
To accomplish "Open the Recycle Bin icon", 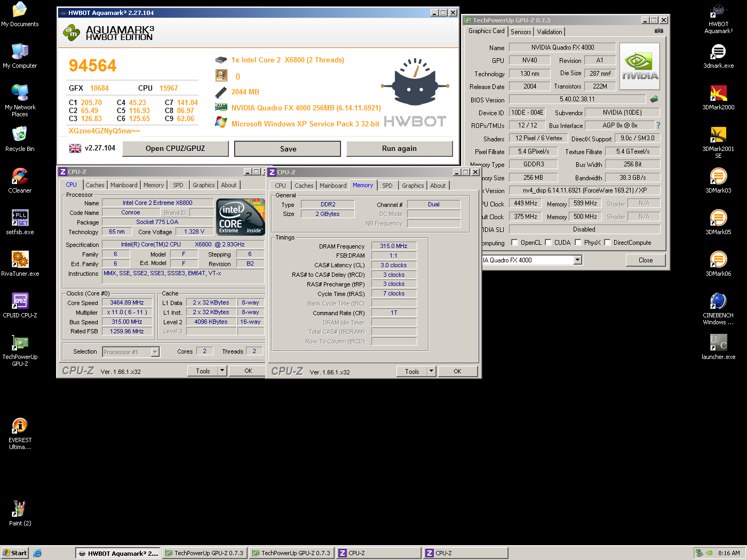I will (x=20, y=139).
